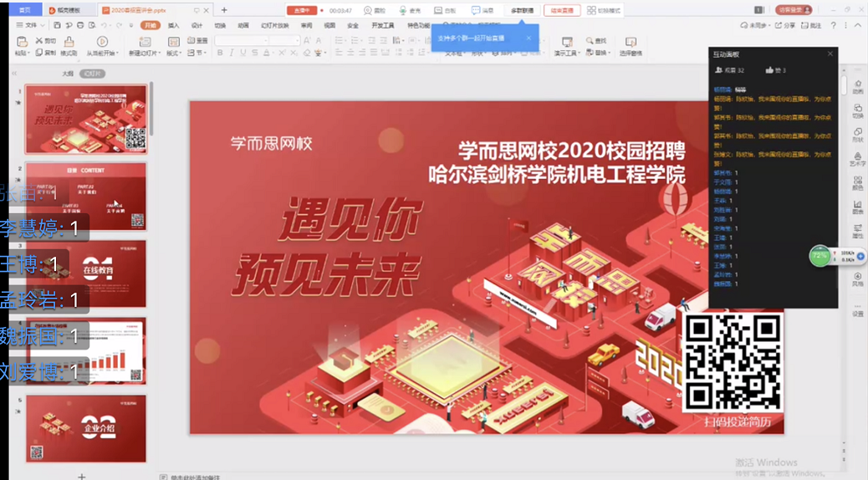Switch panel to Outline view
The image size is (868, 480).
pos(68,74)
